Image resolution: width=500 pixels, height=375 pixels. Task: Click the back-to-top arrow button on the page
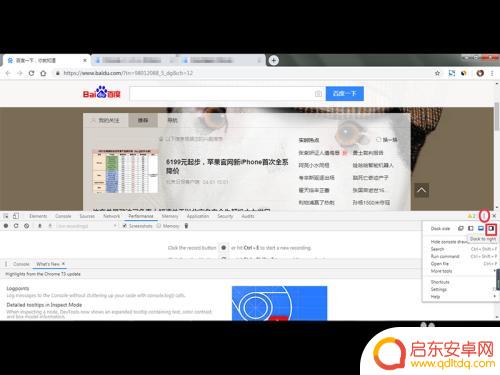(421, 190)
